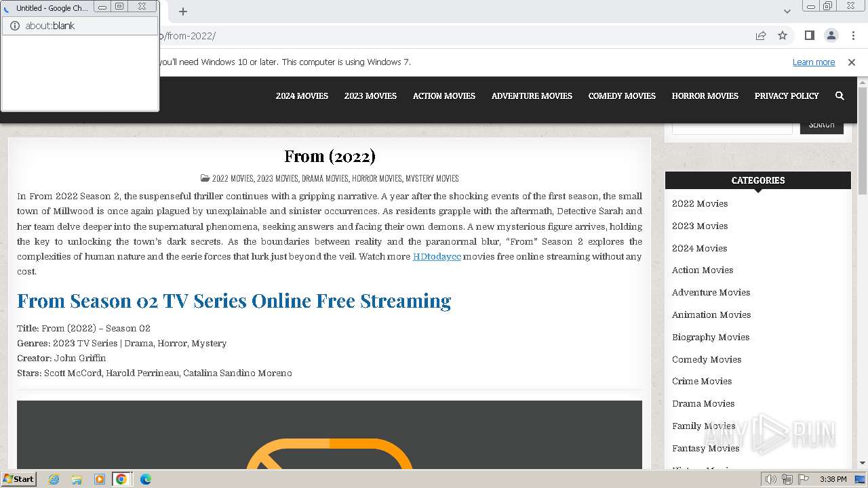Select 2023 Movies in the Categories sidebar
Viewport: 868px width, 488px height.
700,226
